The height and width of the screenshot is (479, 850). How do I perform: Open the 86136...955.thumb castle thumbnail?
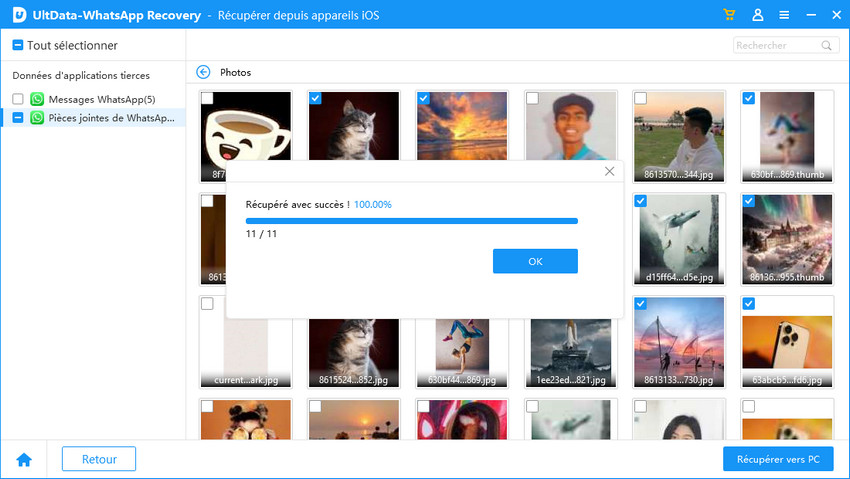787,239
